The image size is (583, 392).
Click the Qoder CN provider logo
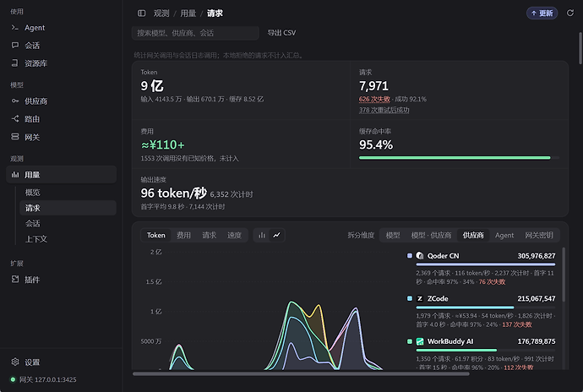pyautogui.click(x=420, y=256)
